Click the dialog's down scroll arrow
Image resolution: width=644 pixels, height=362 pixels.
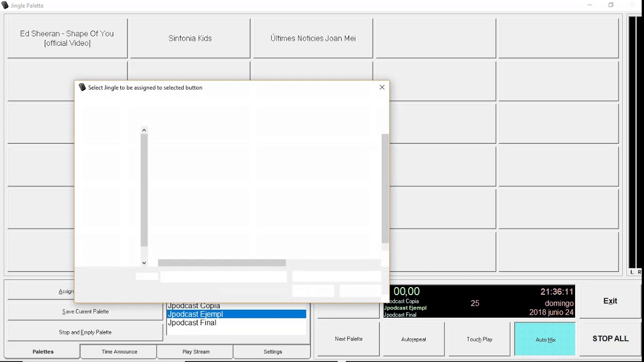point(144,262)
